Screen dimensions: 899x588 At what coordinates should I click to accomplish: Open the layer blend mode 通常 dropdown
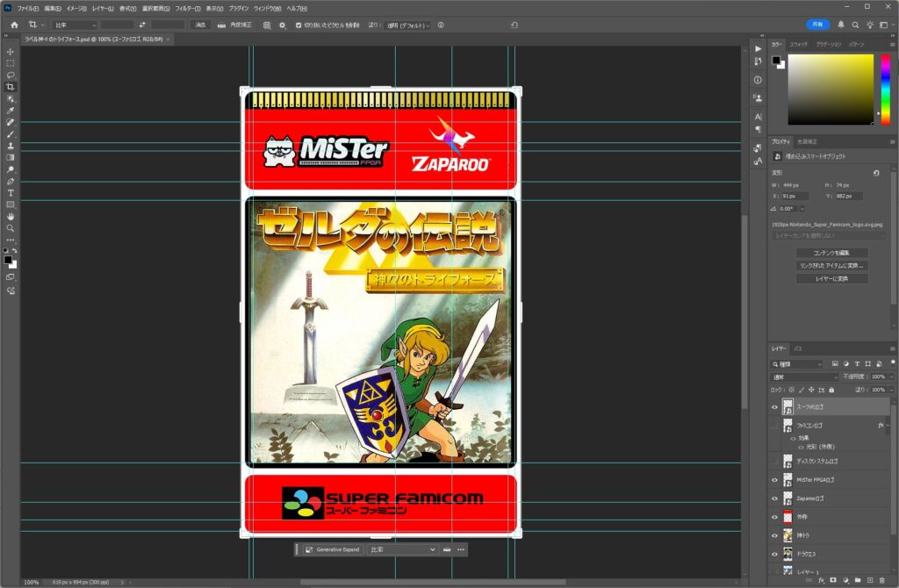coord(803,376)
